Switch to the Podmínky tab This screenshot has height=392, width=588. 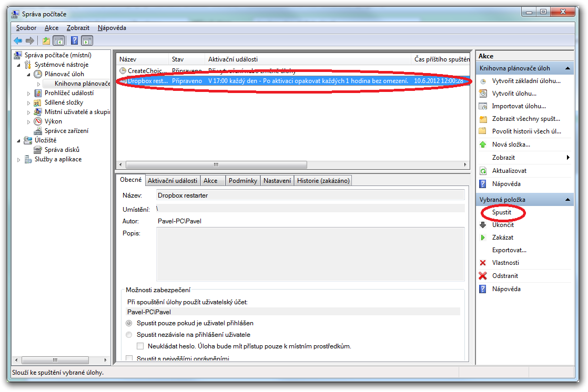click(x=242, y=181)
